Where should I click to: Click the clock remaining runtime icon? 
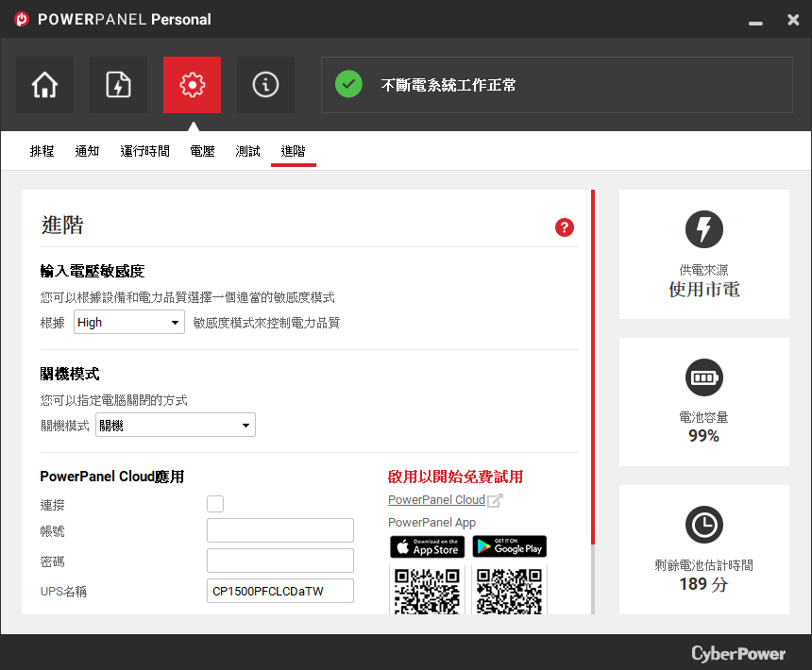[x=704, y=525]
